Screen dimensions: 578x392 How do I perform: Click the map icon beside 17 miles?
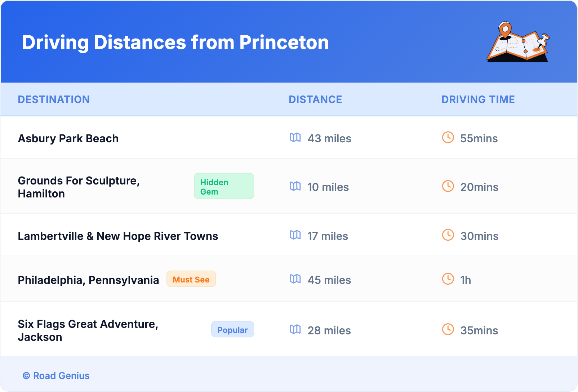[x=295, y=235]
